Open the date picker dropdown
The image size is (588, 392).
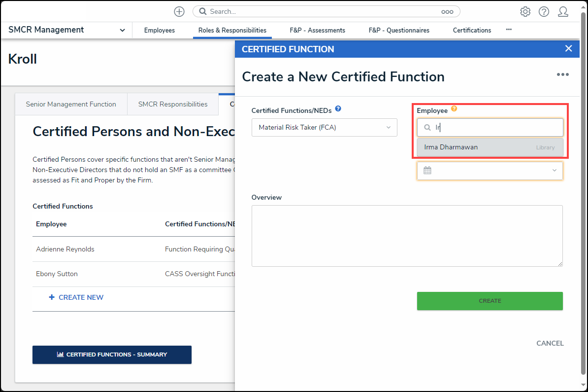click(x=490, y=171)
